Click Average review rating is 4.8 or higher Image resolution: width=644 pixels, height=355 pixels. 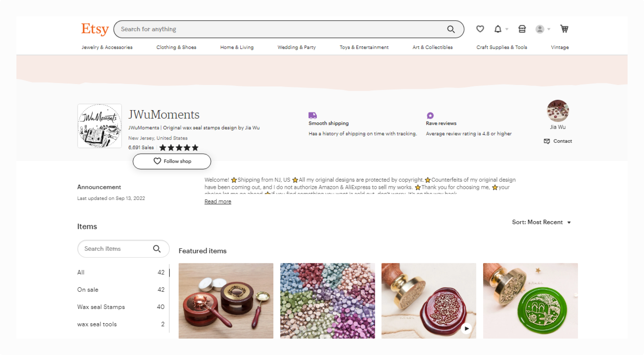coord(469,134)
